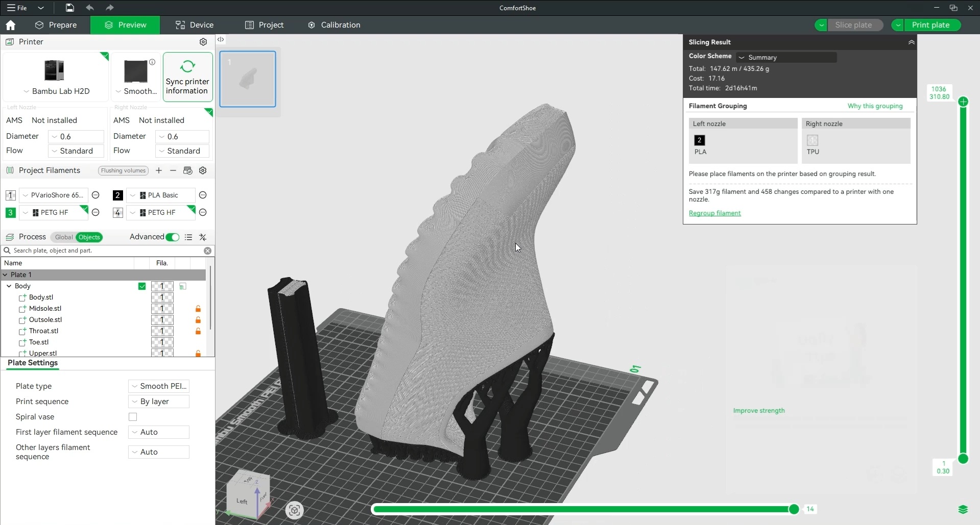Viewport: 980px width, 525px height.
Task: Switch to the Prepare tab
Action: click(x=56, y=25)
